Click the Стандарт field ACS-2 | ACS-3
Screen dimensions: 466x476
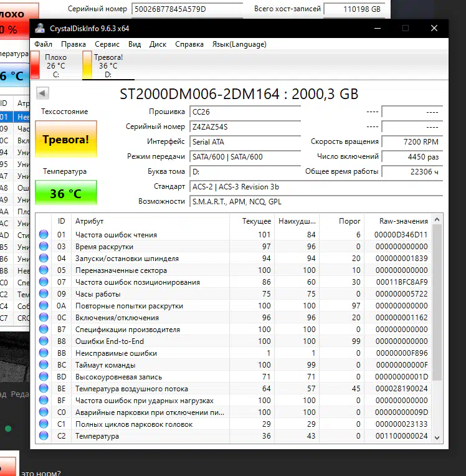(316, 187)
